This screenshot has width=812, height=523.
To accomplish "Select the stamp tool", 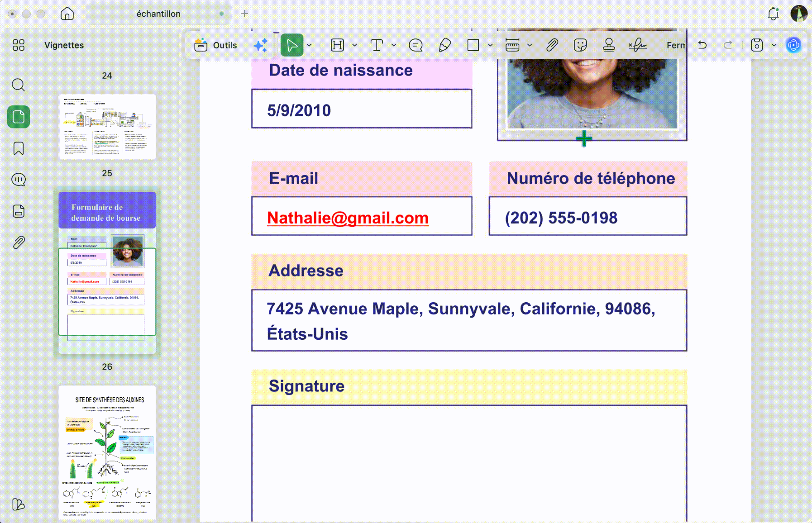I will coord(609,45).
